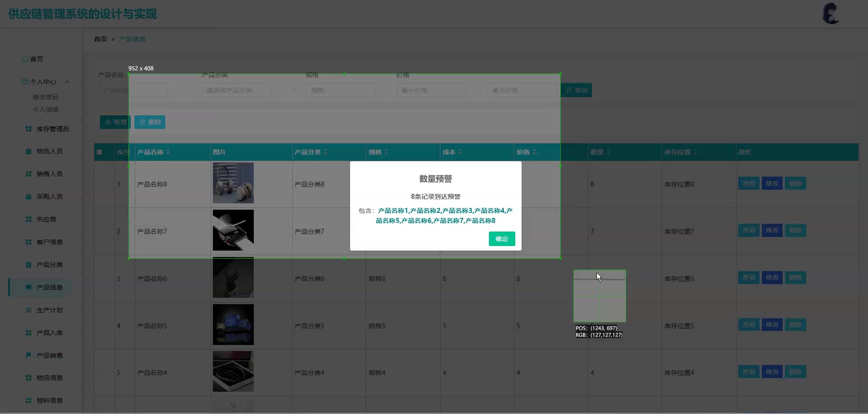868x414 pixels.
Task: Click the 物流信息 sidebar icon
Action: pos(29,378)
